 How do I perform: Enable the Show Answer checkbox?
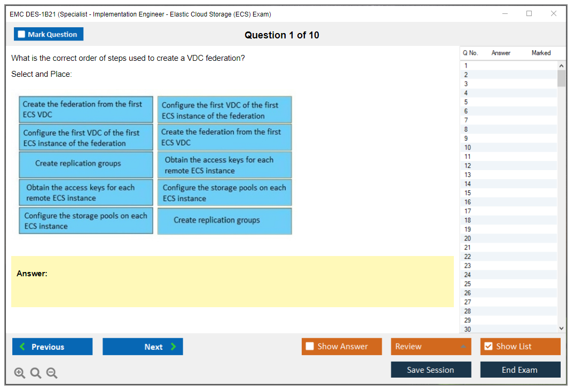pos(310,347)
